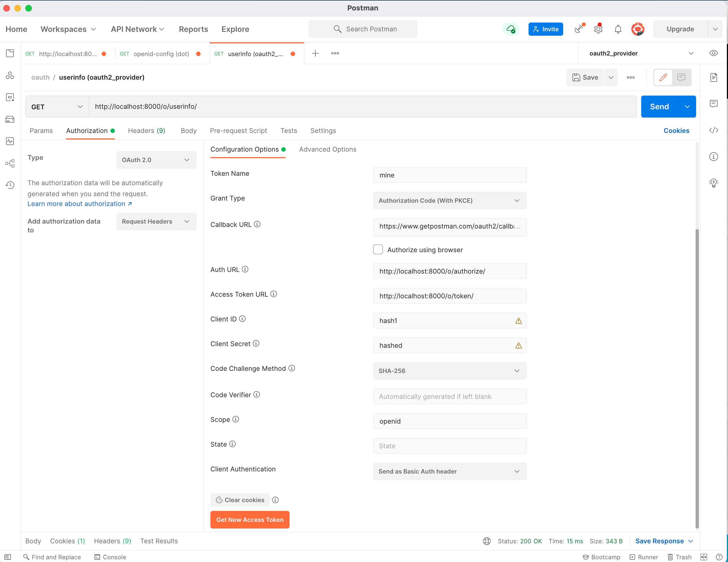
Task: Open the Mock Servers sidebar icon
Action: [x=10, y=119]
